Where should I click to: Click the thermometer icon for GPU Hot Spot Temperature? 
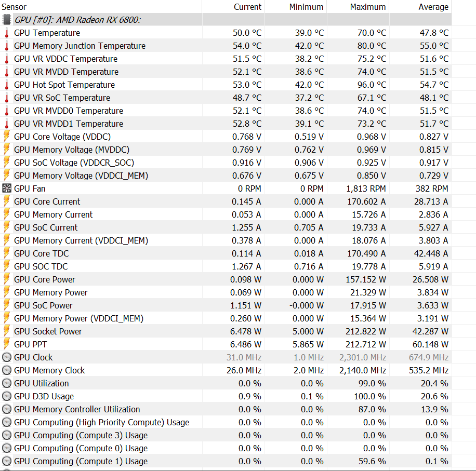click(6, 85)
